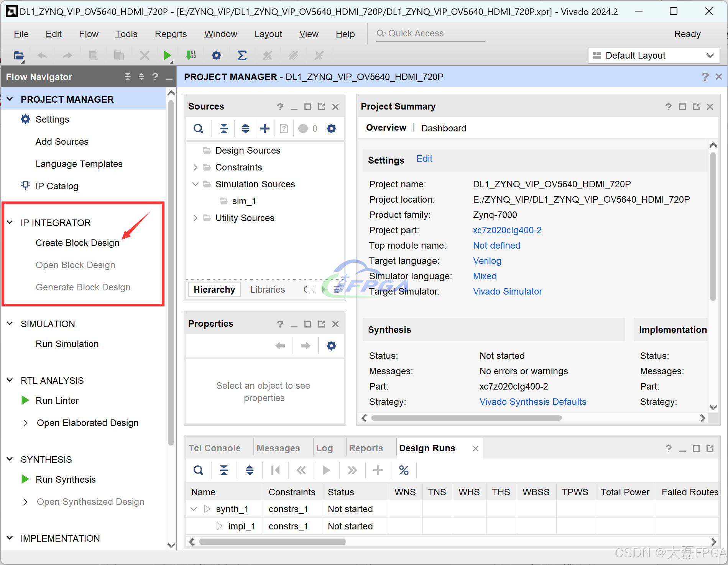The height and width of the screenshot is (565, 728).
Task: Collapse all Flow Navigator sections
Action: 128,77
